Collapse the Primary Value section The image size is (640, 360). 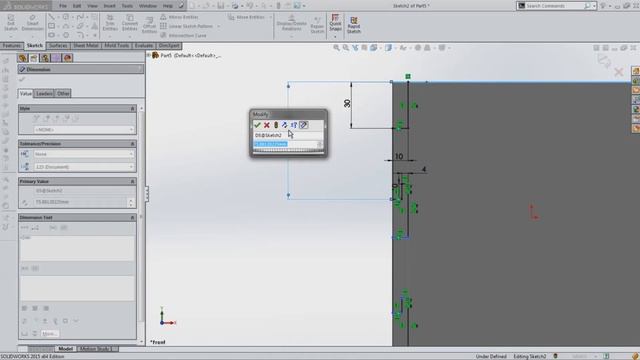132,181
